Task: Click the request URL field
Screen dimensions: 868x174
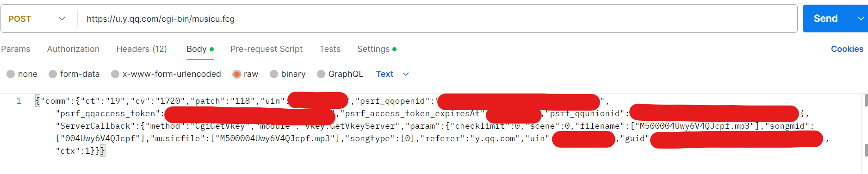Action: tap(437, 19)
